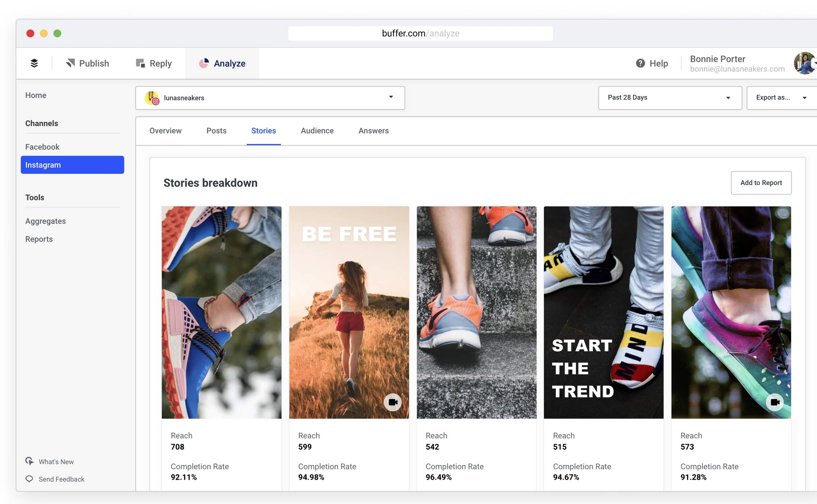The width and height of the screenshot is (817, 504).
Task: Click the Buffer stacked-layers logo icon
Action: click(34, 63)
